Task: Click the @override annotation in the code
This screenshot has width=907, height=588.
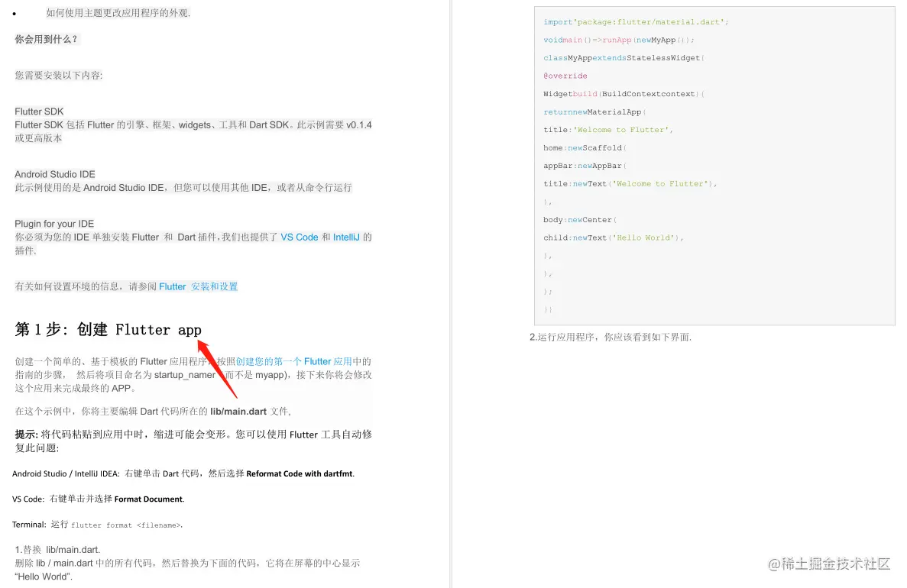Action: tap(565, 76)
